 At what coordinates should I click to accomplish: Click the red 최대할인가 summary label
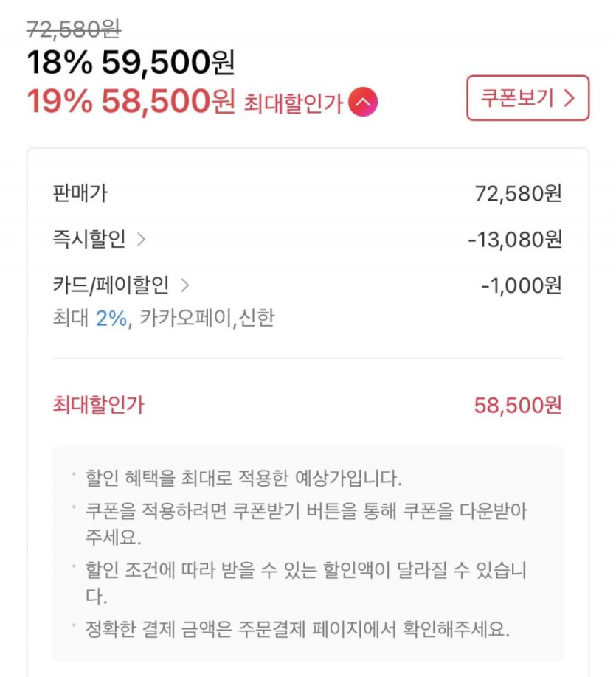tap(99, 404)
